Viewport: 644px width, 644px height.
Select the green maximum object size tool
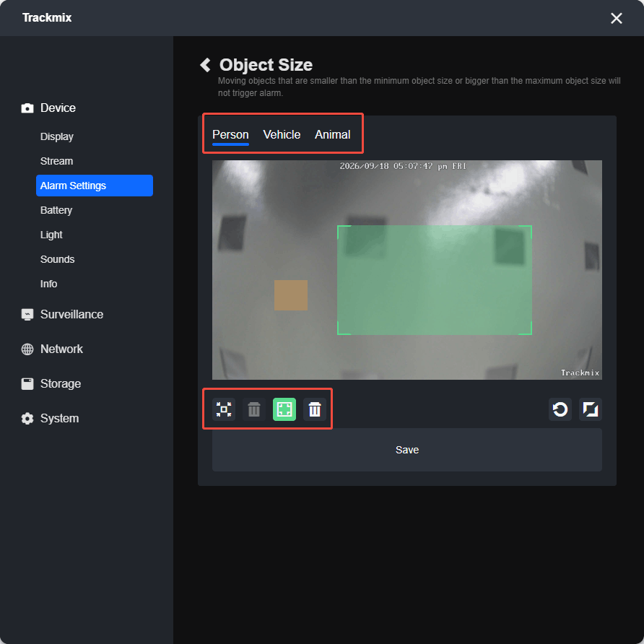(x=284, y=409)
